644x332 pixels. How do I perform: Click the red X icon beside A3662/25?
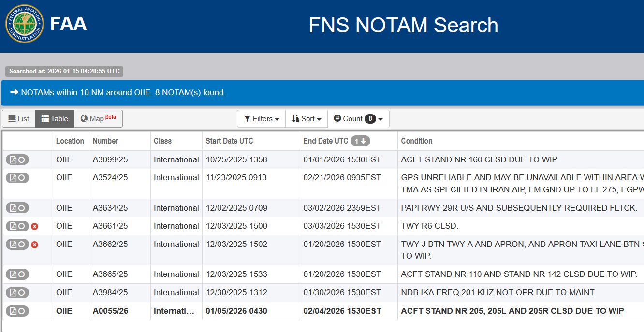tap(34, 245)
